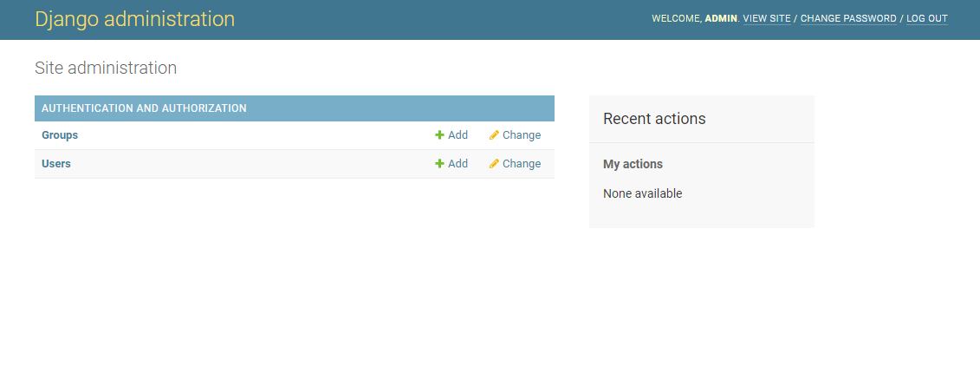The width and height of the screenshot is (980, 386).
Task: Click Add link text for Groups
Action: [458, 135]
